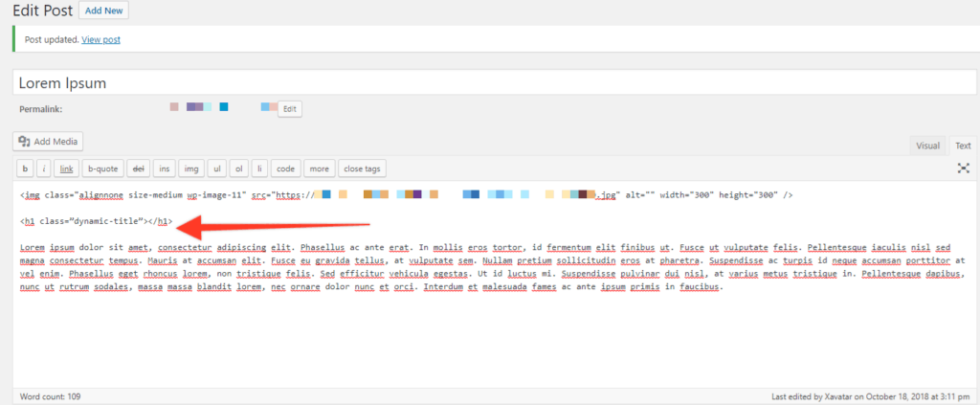Click the del quicktag button
Viewport: 980px width, 405px height.
tap(138, 169)
